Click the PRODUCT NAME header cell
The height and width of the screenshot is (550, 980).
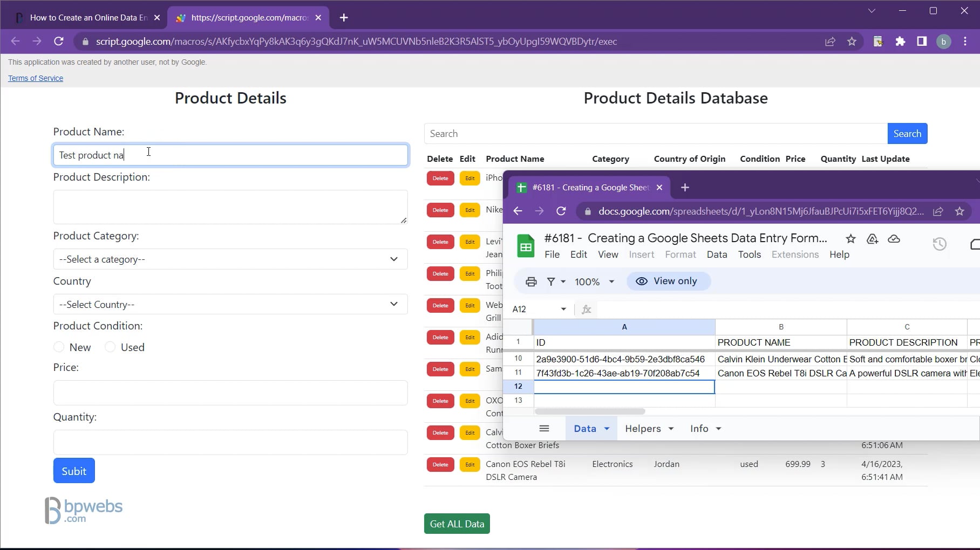click(x=781, y=342)
